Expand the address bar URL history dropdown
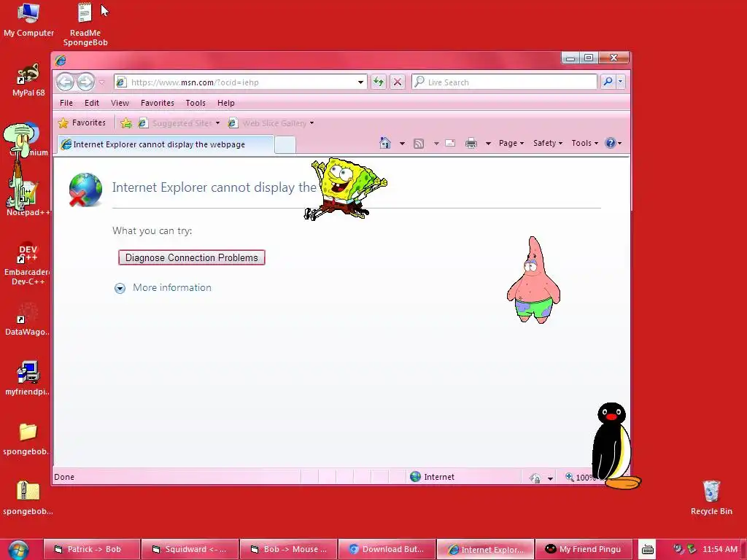The image size is (747, 560). point(360,82)
